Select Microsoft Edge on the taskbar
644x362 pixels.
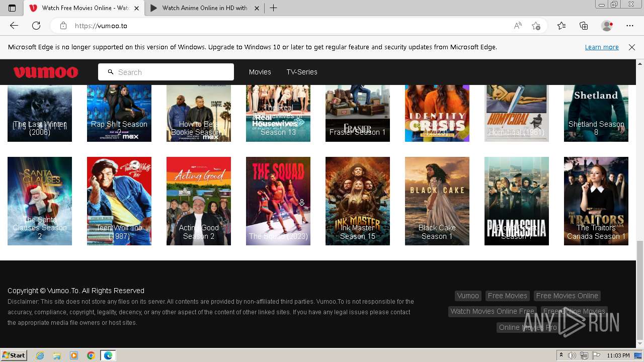coord(108,355)
